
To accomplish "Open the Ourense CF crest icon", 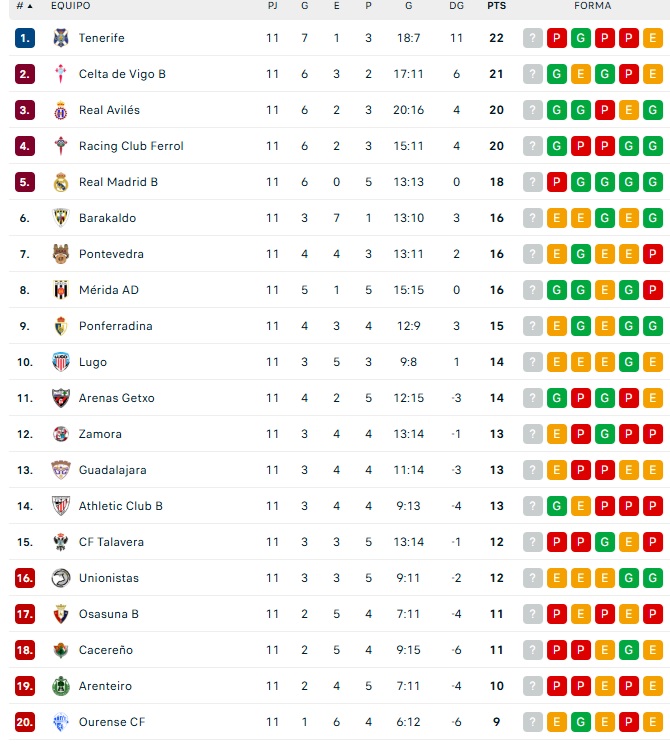I will (61, 722).
